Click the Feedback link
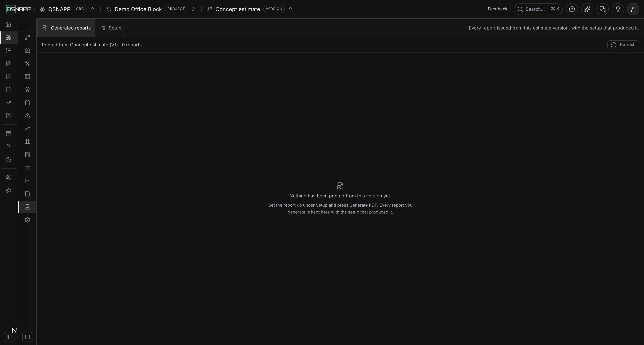Viewport: 644px width, 345px height. [497, 9]
